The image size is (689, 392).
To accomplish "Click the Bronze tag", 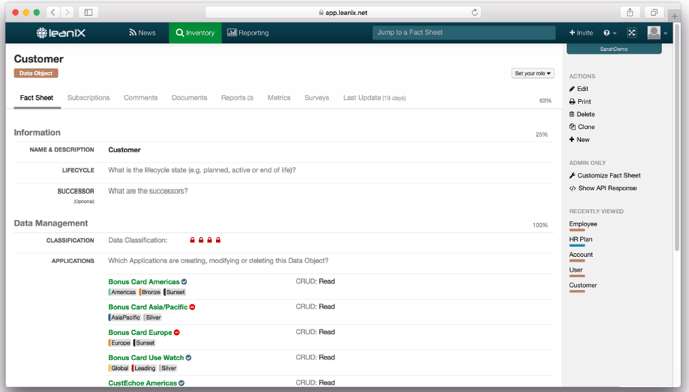I will point(150,292).
